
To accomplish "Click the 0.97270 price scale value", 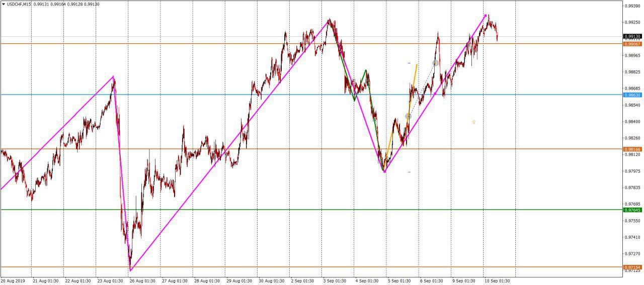I will tap(632, 254).
